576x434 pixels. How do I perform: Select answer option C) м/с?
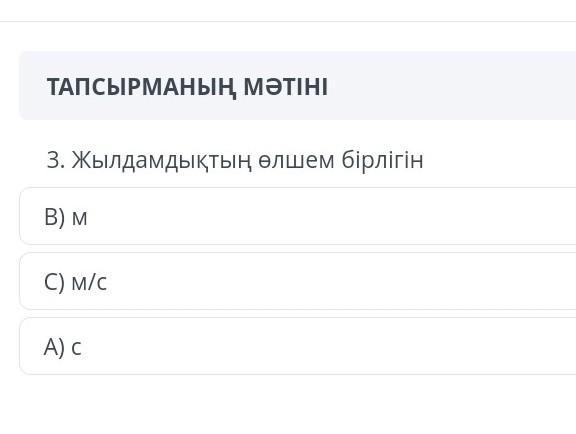click(x=298, y=281)
